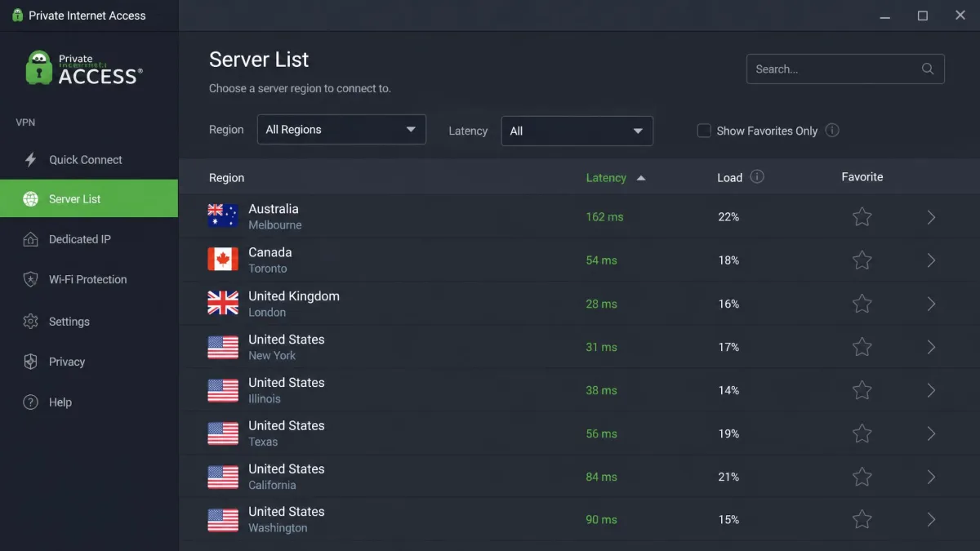Star the United States Illinois server

[x=862, y=390]
